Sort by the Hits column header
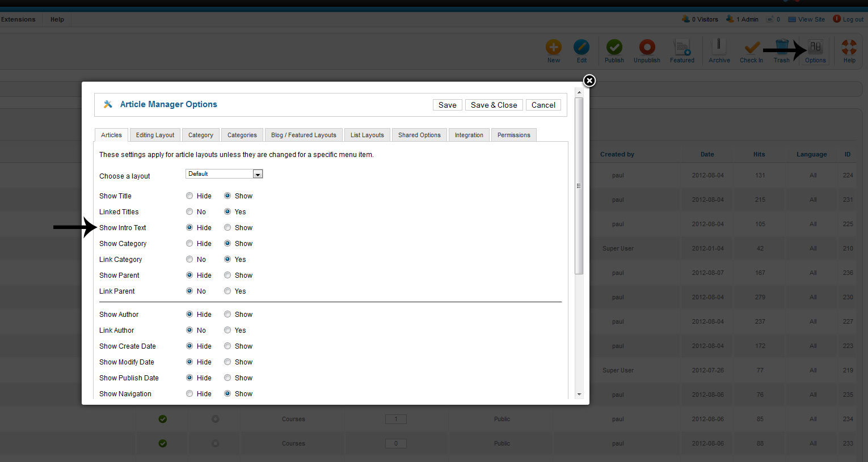Image resolution: width=868 pixels, height=462 pixels. pos(759,154)
